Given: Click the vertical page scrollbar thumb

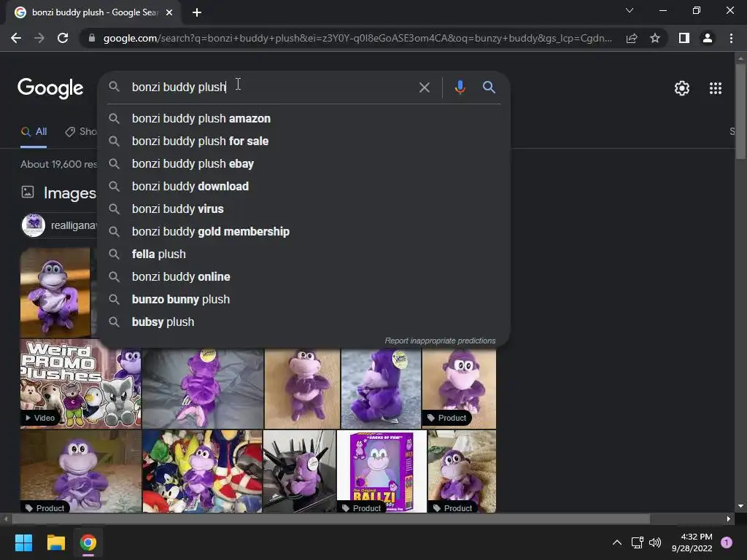Looking at the screenshot, I should pos(740,112).
